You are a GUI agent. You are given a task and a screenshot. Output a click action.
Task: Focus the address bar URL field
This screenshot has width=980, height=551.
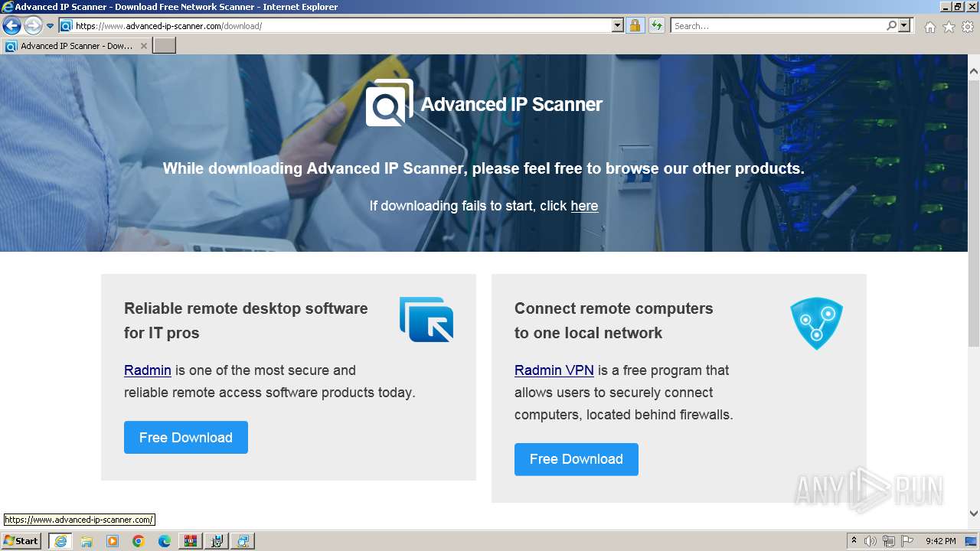click(x=342, y=26)
